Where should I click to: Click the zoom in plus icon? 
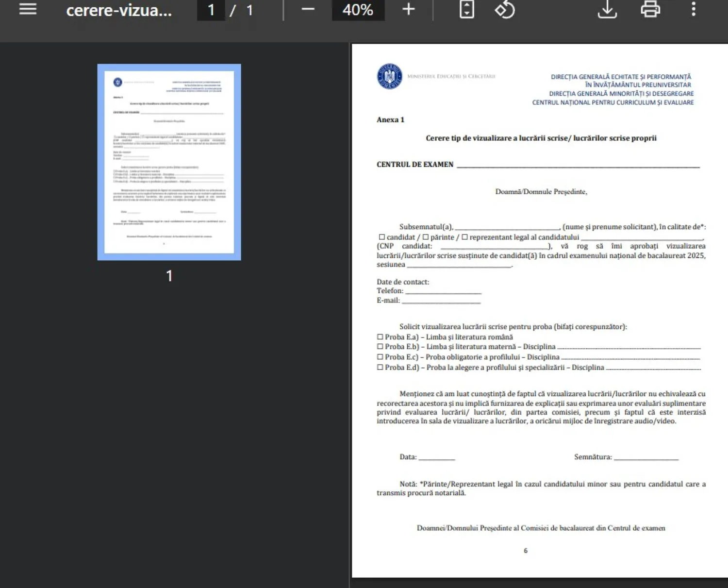(x=409, y=9)
